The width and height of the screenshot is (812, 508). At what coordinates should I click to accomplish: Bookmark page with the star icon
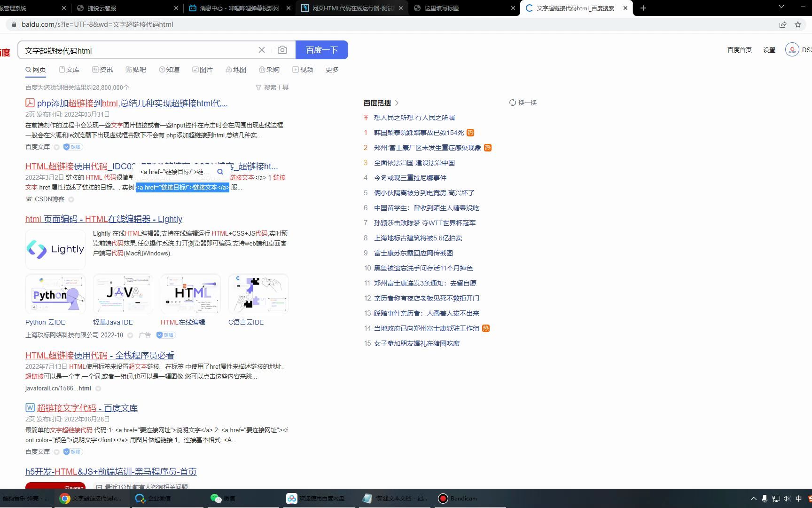(797, 24)
